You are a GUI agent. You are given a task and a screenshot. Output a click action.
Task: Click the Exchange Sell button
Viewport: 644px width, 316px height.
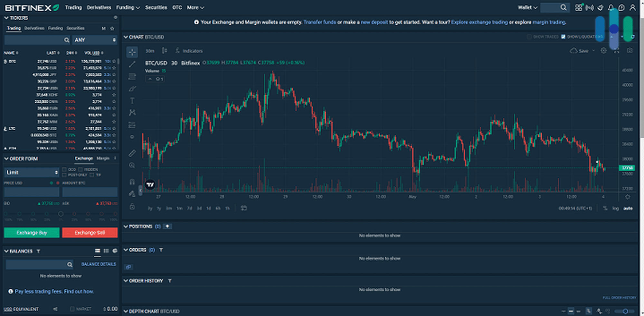90,233
